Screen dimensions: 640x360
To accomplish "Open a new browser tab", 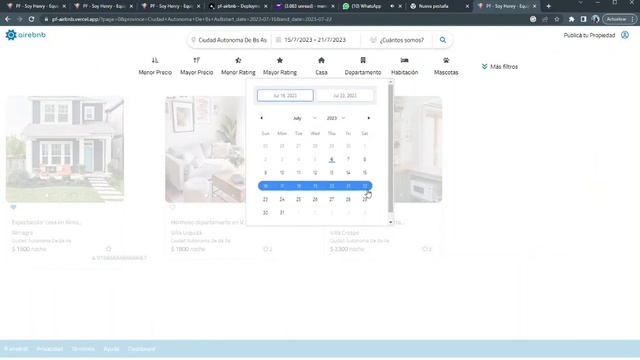I will pos(549,6).
